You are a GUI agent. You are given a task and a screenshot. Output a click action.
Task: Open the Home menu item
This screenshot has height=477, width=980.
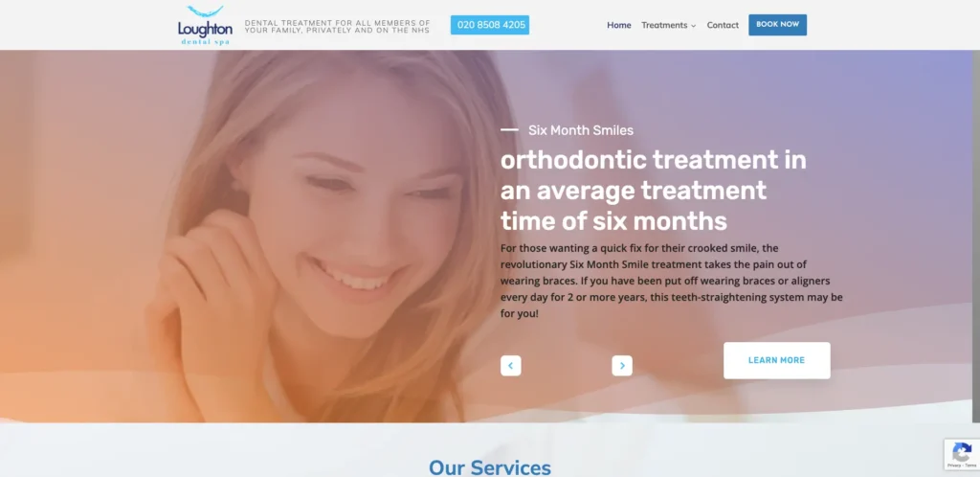[619, 25]
